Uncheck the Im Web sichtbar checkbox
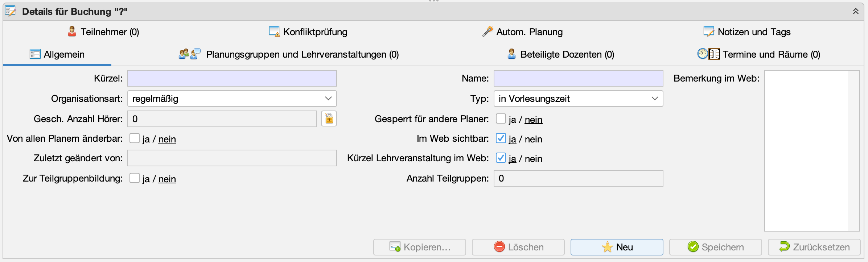Viewport: 868px width, 262px height. [501, 138]
